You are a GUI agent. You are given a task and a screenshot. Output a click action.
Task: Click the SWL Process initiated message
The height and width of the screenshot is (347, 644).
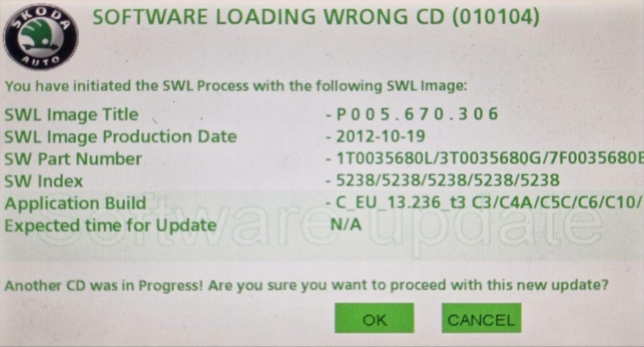(x=235, y=86)
